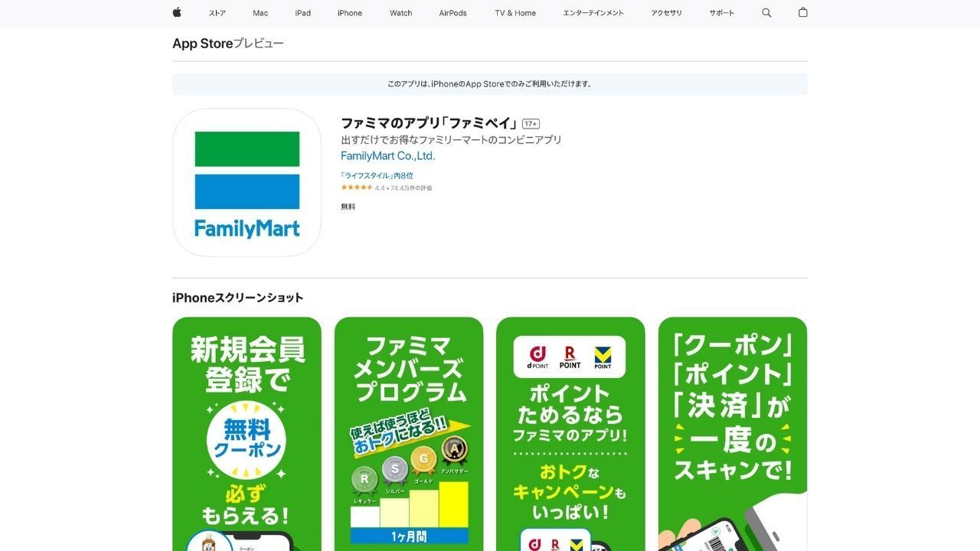Open the Watch menu item
The image size is (980, 551).
pos(400,13)
